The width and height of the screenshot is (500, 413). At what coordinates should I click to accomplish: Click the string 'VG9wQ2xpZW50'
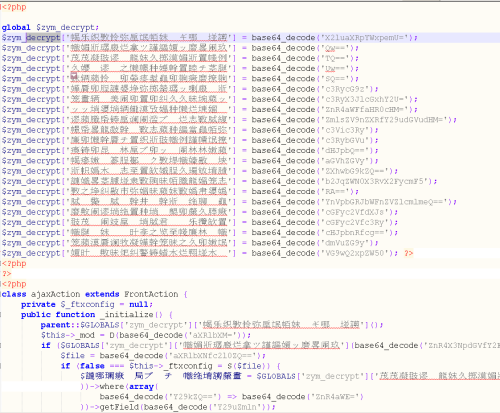pyautogui.click(x=355, y=253)
